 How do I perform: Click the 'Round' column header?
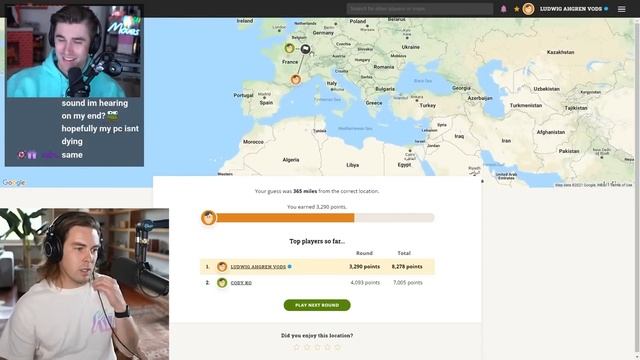[364, 253]
